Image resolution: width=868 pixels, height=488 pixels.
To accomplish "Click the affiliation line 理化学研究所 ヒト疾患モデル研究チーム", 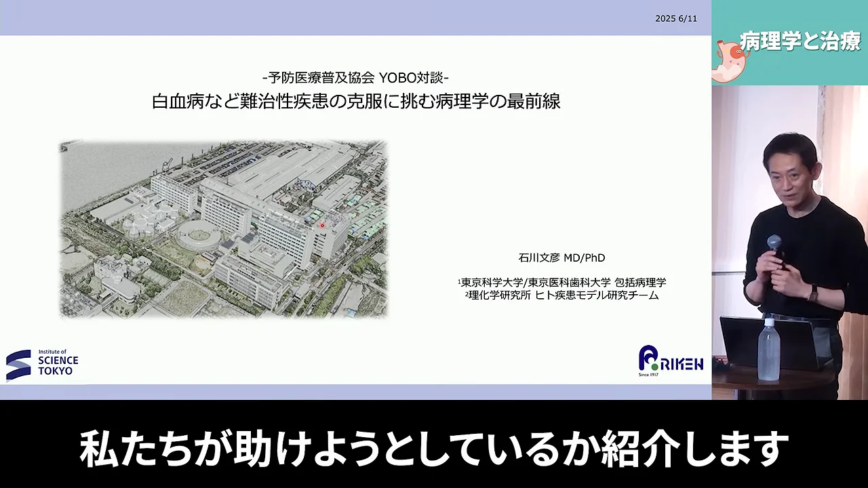I will coord(561,295).
